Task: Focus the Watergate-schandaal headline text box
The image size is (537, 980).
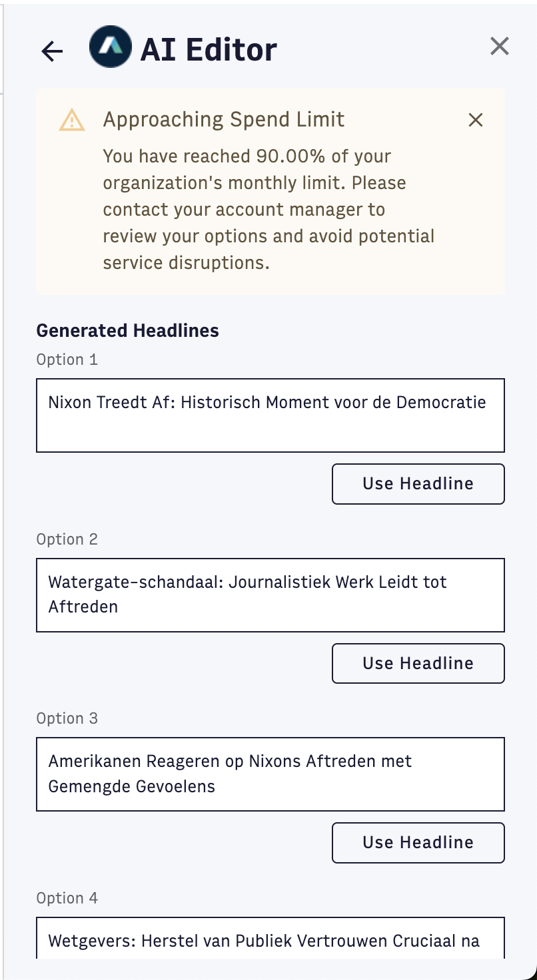Action: click(270, 595)
